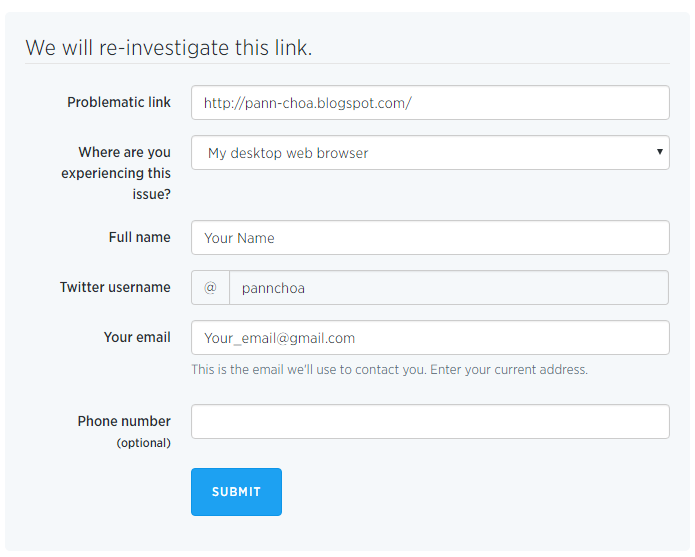This screenshot has height=557, width=695.
Task: Click into the Your email field
Action: [430, 338]
